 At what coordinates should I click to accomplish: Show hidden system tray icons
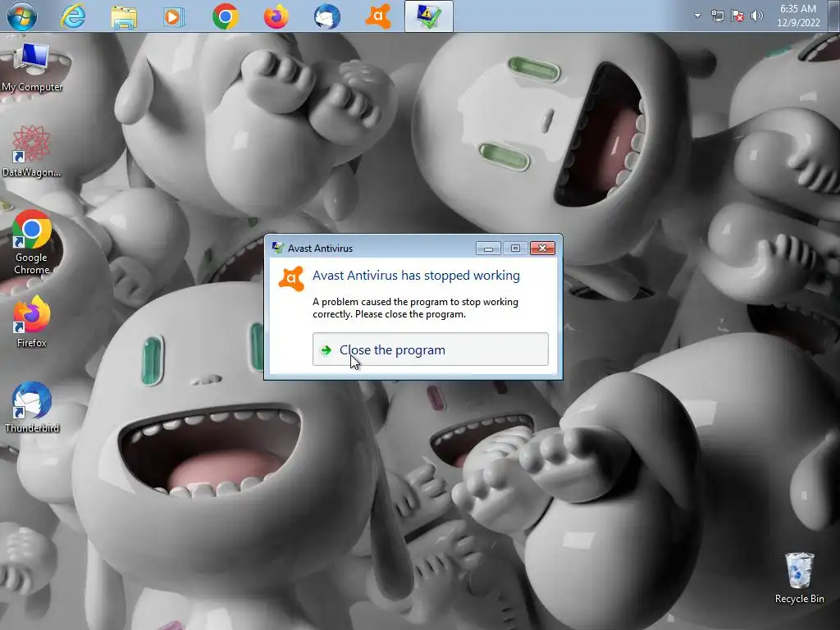click(x=697, y=16)
